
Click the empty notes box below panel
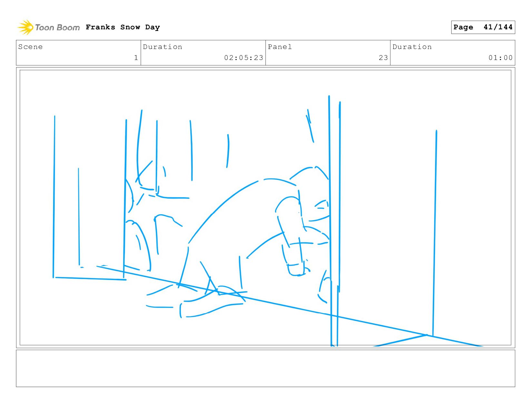(265, 368)
